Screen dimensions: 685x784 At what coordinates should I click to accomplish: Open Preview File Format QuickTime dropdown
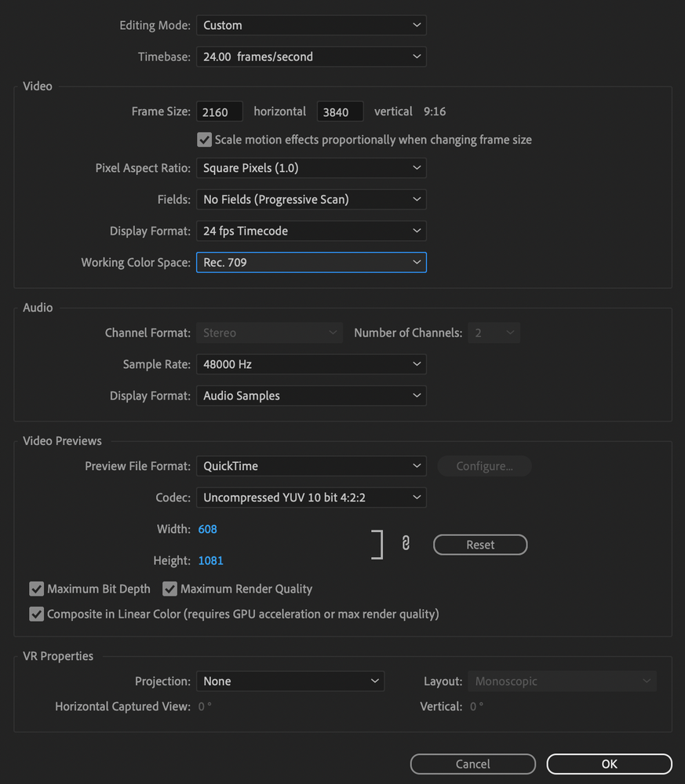311,466
